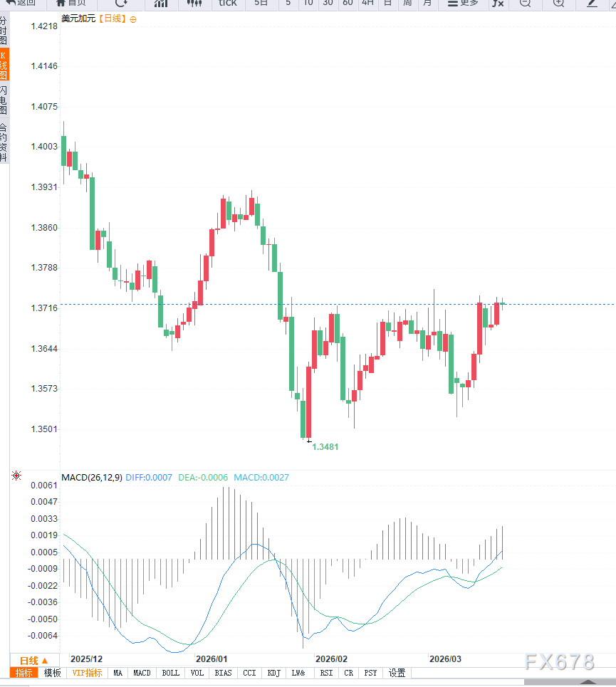Click the volume histogram chart icon
This screenshot has width=616, height=687.
pos(160,4)
